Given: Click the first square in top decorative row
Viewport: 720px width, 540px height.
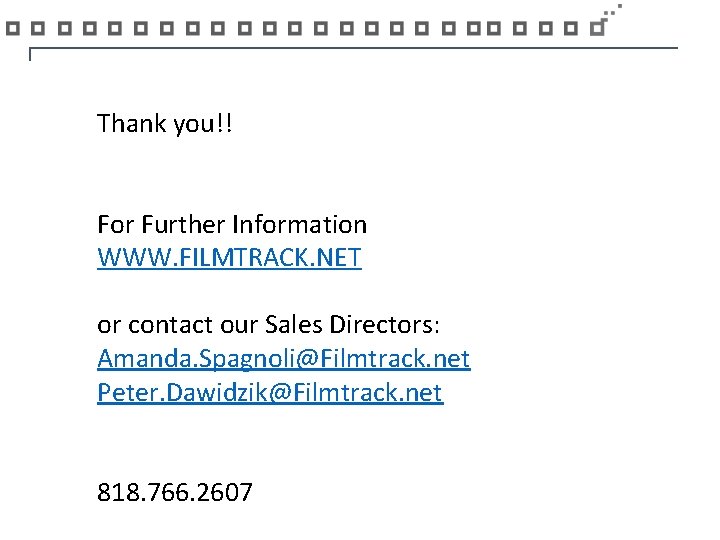Looking at the screenshot, I should [12, 28].
